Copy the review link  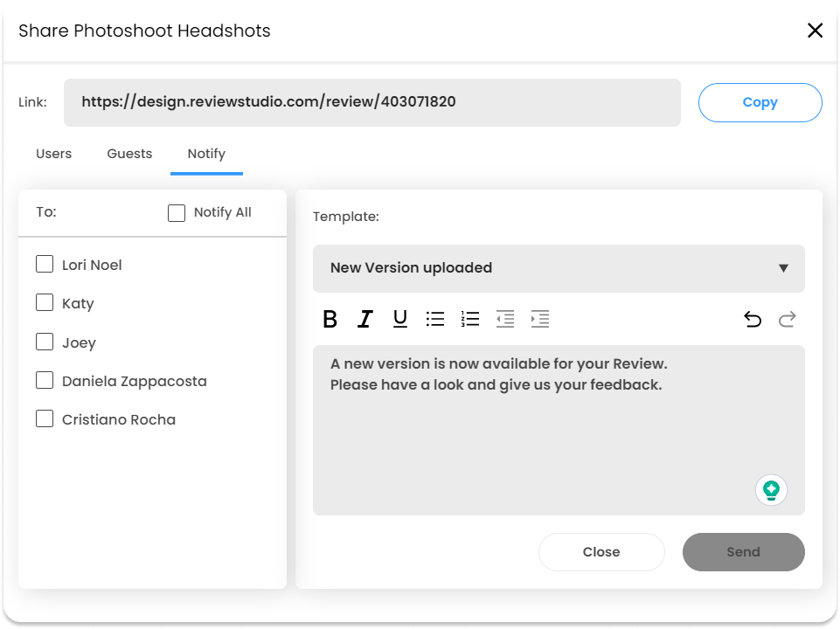coord(760,102)
